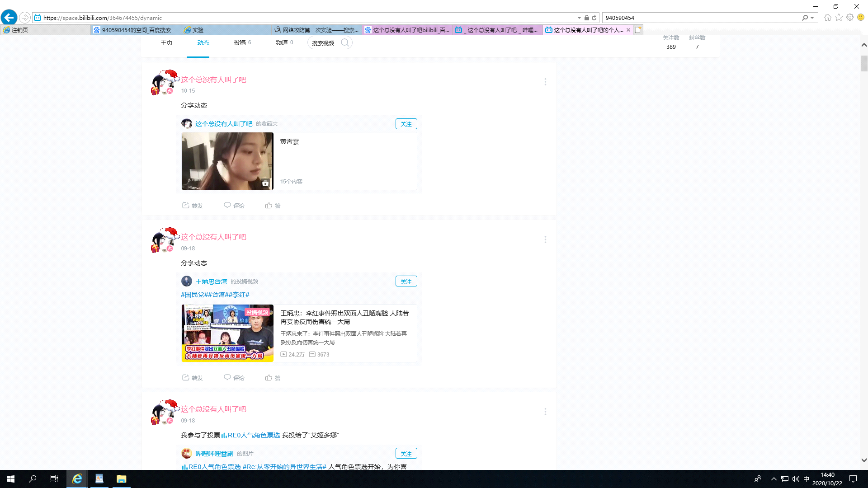
Task: Toggle follow on the 黄霄雲 favorites card
Action: pyautogui.click(x=406, y=124)
